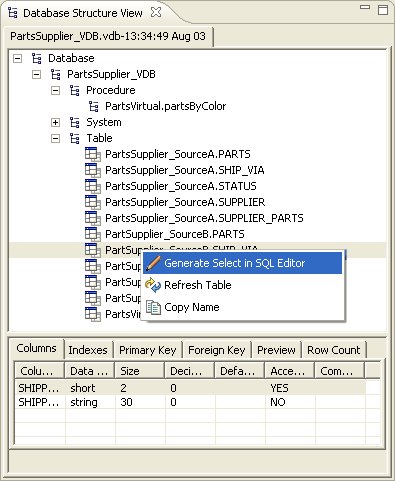Viewport: 395px width, 481px height.
Task: Click the pencil icon for Generate Select
Action: tap(153, 263)
